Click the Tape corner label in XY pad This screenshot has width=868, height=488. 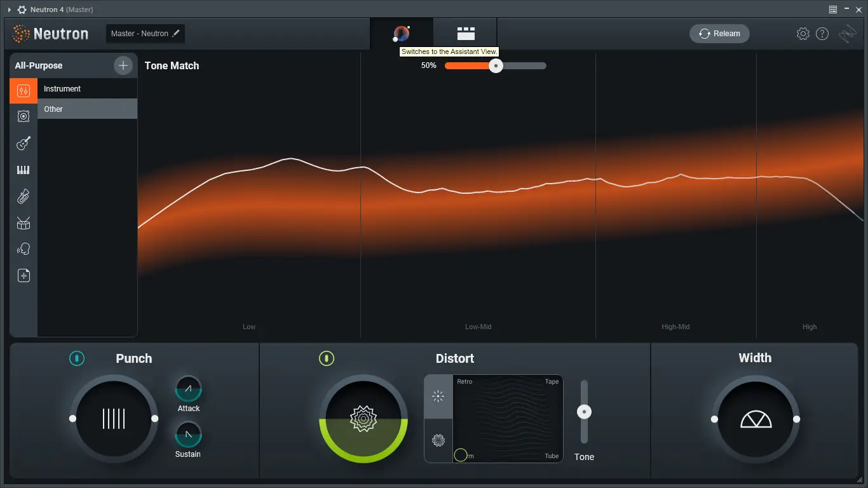(552, 382)
